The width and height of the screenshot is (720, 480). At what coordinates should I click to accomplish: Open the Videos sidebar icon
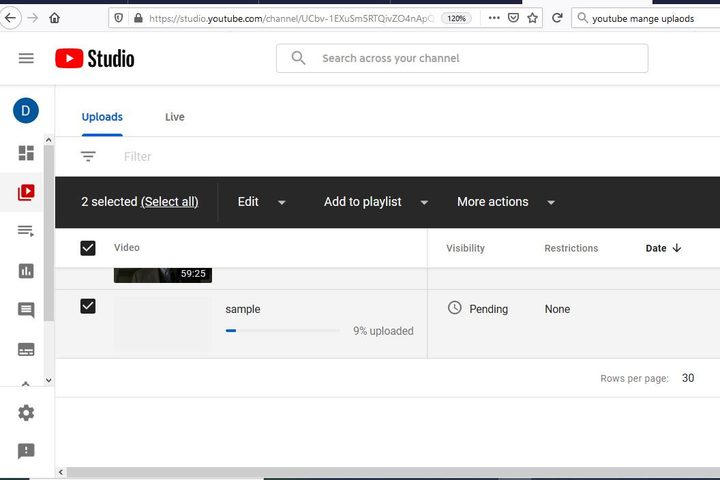26,192
